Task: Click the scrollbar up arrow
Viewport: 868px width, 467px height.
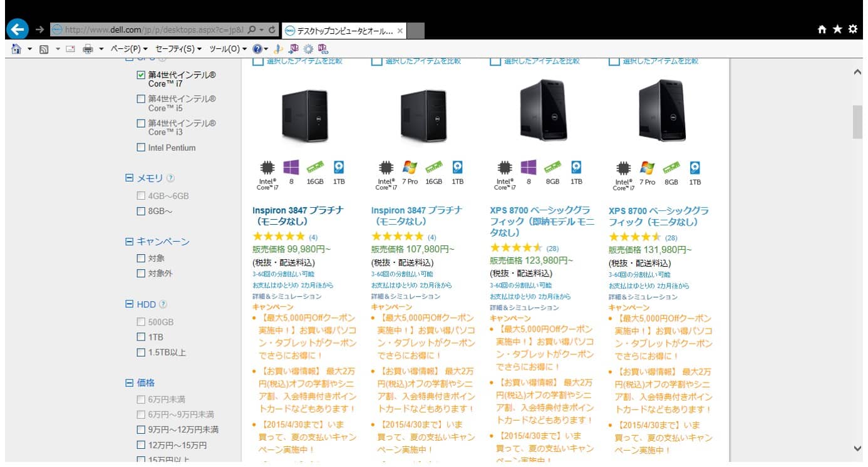Action: (x=857, y=73)
